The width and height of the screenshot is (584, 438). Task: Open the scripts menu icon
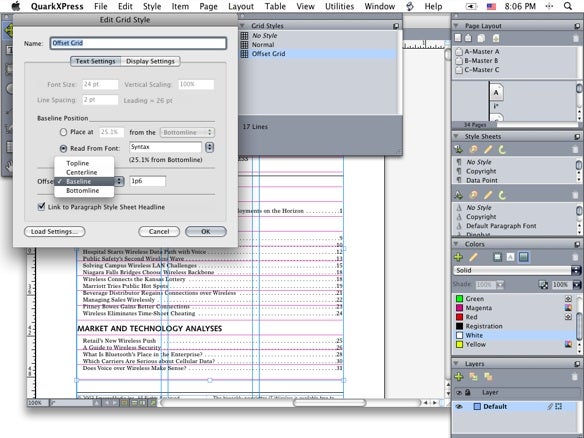point(410,6)
